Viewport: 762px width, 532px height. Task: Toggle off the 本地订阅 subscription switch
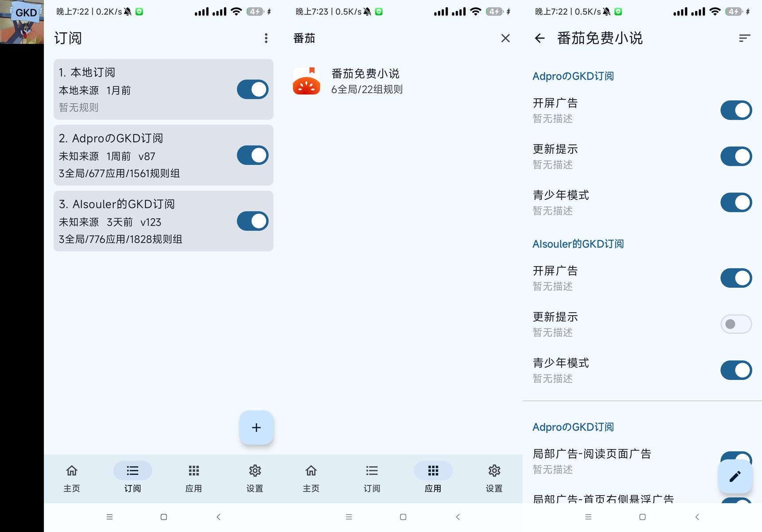point(253,90)
